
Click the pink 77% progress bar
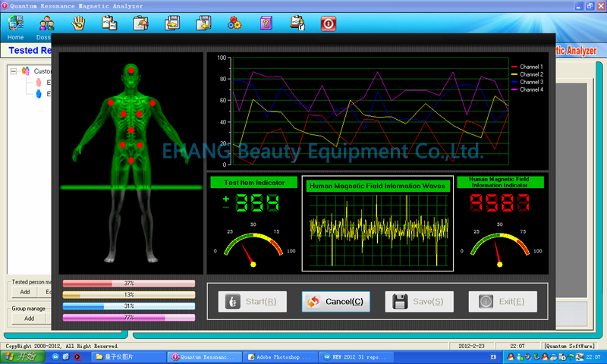[128, 318]
